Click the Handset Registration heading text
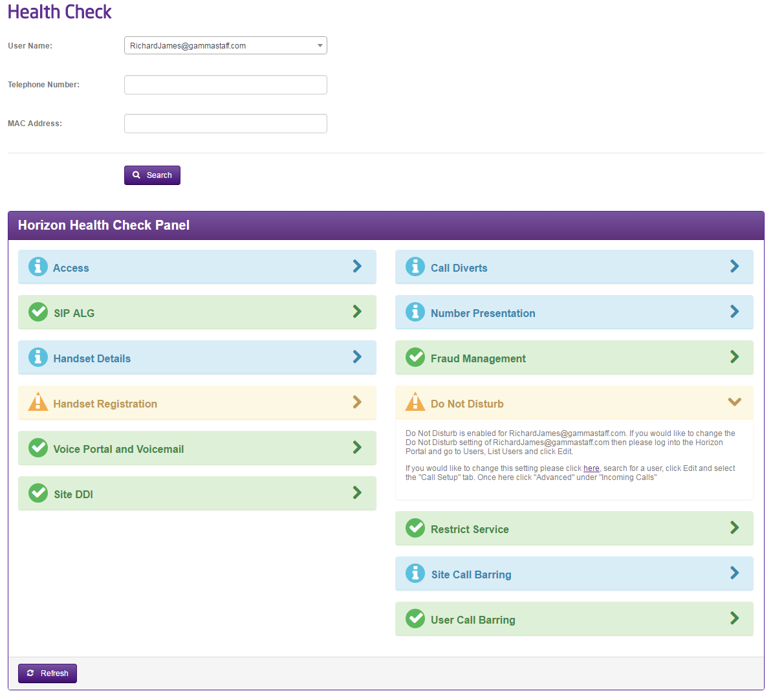This screenshot has width=773, height=700. pyautogui.click(x=105, y=404)
